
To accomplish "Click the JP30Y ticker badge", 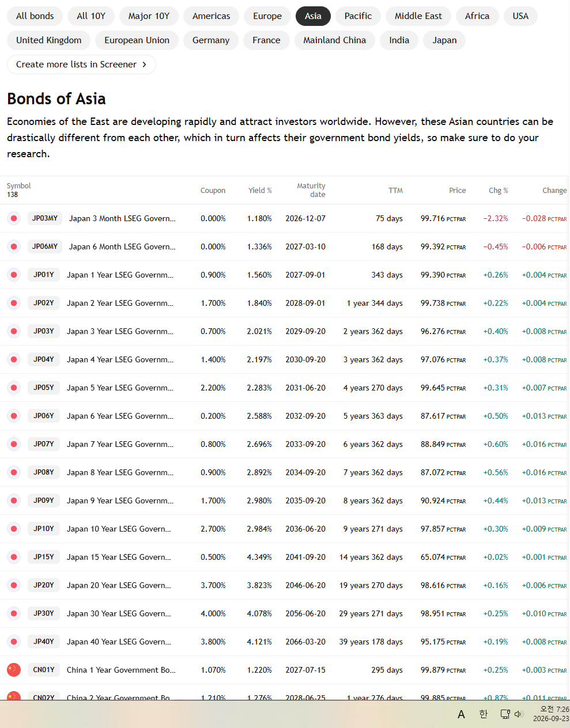I will (44, 613).
